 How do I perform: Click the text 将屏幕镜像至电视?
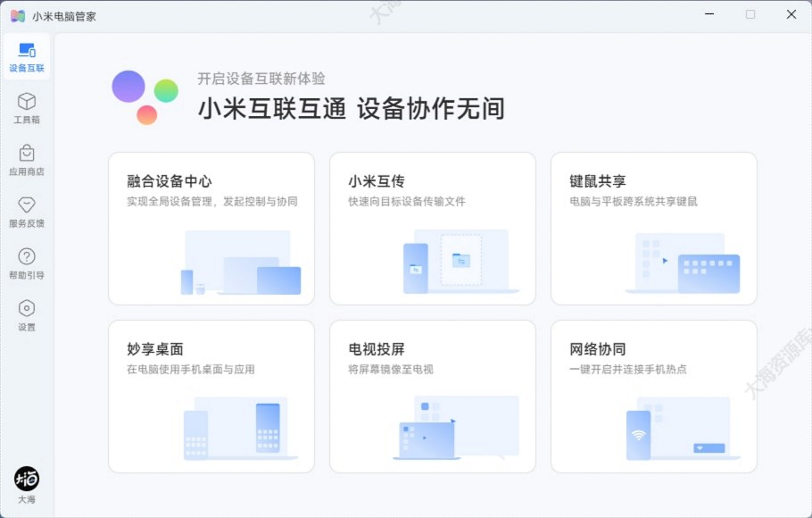(x=391, y=369)
